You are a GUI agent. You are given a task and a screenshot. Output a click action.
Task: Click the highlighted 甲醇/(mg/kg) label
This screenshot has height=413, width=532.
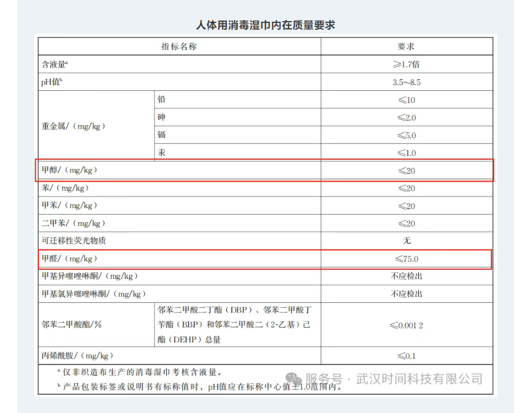(70, 170)
